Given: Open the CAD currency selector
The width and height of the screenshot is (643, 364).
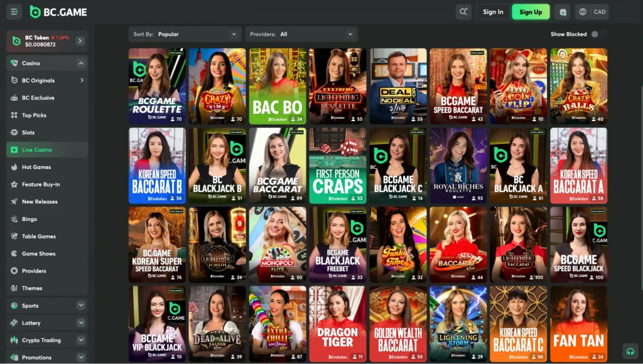Looking at the screenshot, I should (591, 11).
